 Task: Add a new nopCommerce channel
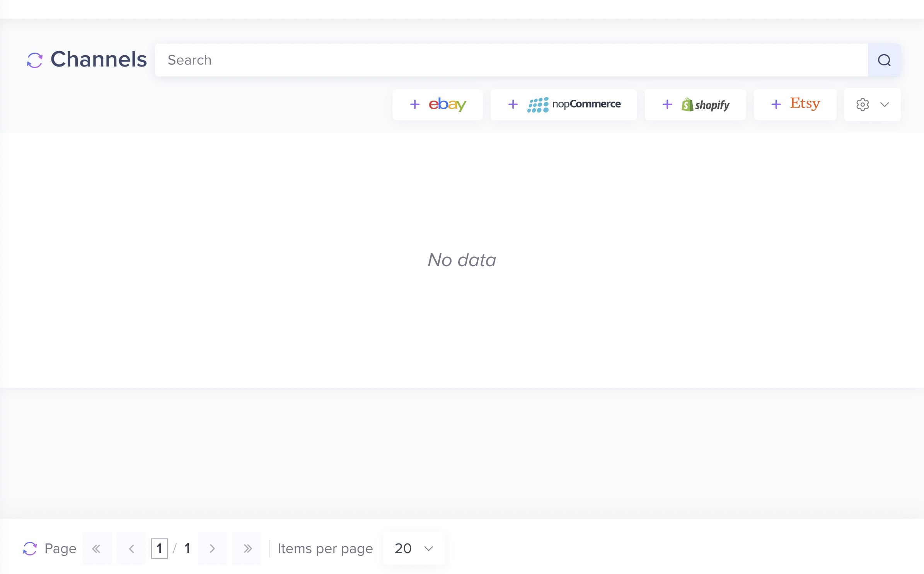[x=564, y=104]
